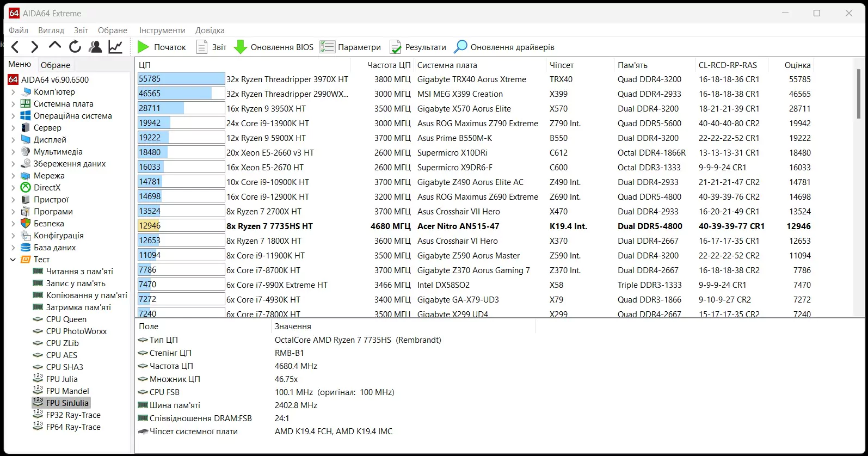This screenshot has height=456, width=868.
Task: Go forward with the right arrow icon
Action: [34, 47]
